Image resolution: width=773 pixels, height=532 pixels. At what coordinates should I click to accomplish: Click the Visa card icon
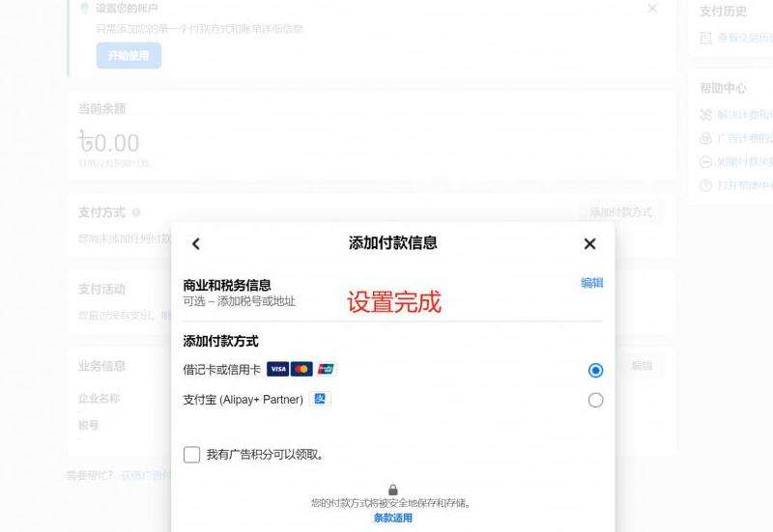[277, 369]
